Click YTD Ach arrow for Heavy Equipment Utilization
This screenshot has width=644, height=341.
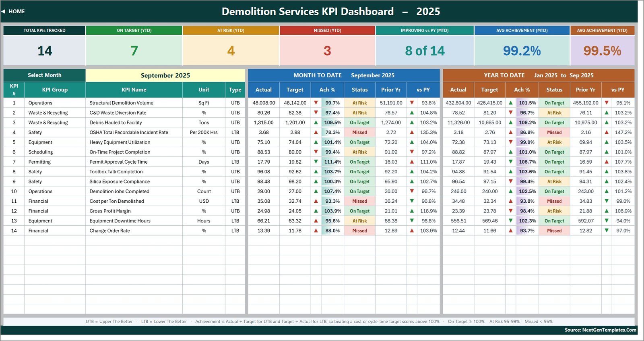point(511,142)
